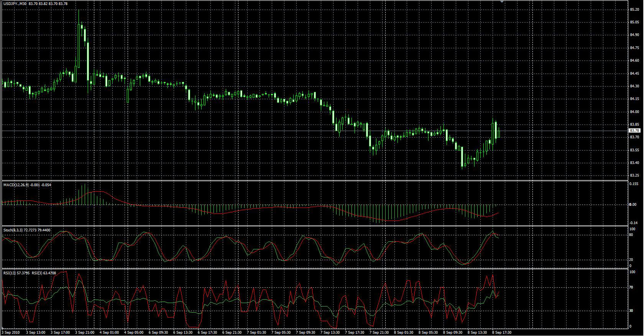Click the 83.40 price scale label
This screenshot has width=644, height=336.
coord(634,163)
